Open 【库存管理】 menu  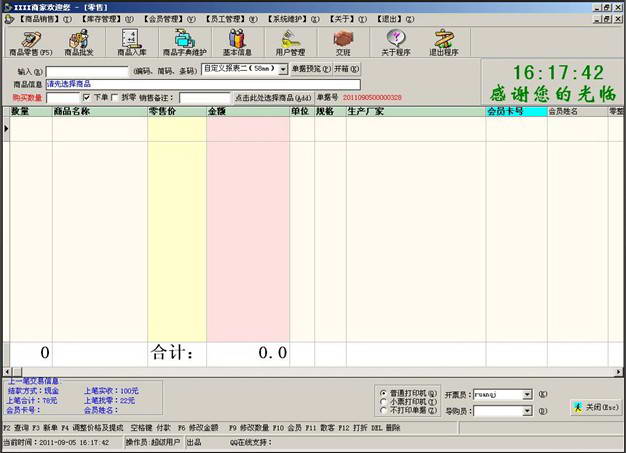[x=107, y=19]
